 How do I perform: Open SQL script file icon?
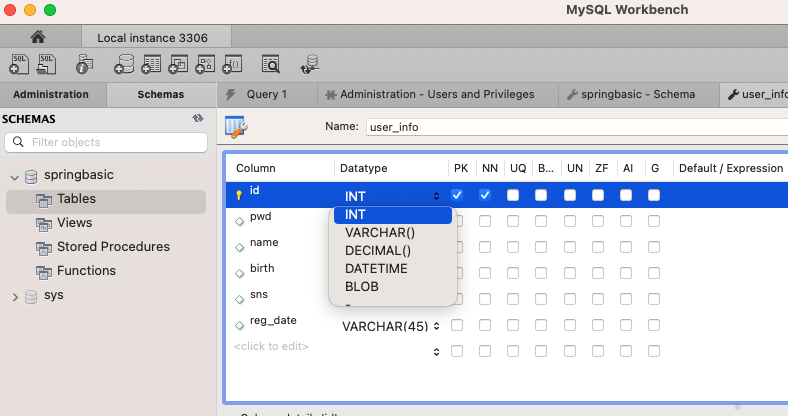pyautogui.click(x=47, y=64)
